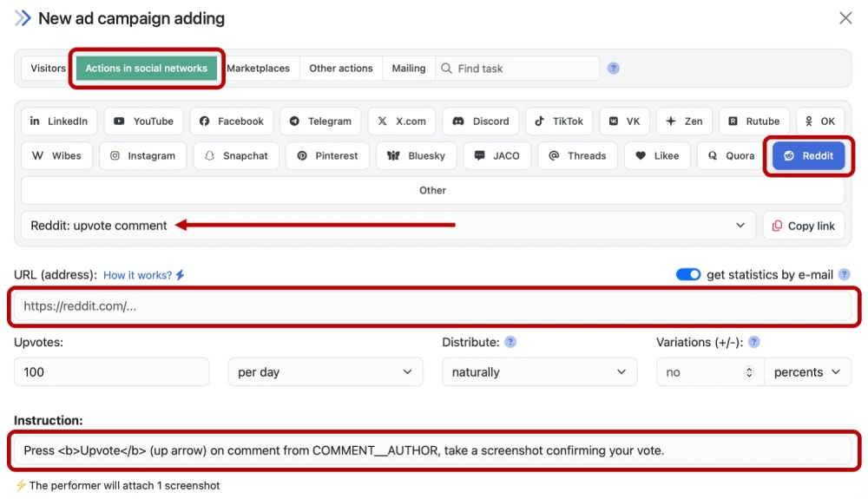Viewport: 868px width, 499px height.
Task: Click the Find task search field
Action: 517,68
